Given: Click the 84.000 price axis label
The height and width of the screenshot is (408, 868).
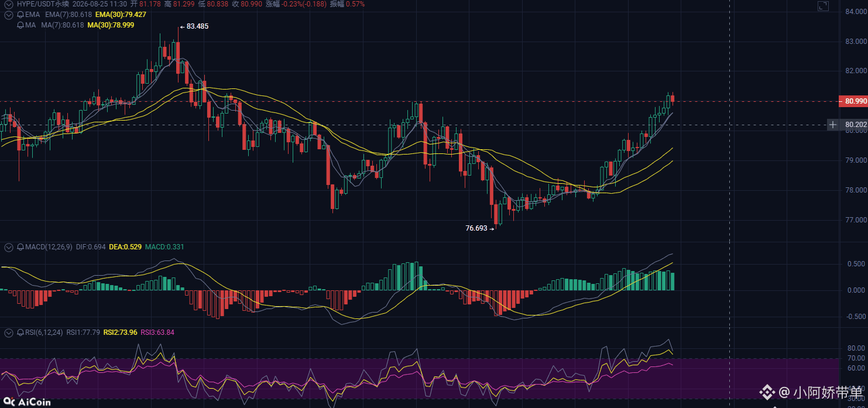Looking at the screenshot, I should click(856, 12).
